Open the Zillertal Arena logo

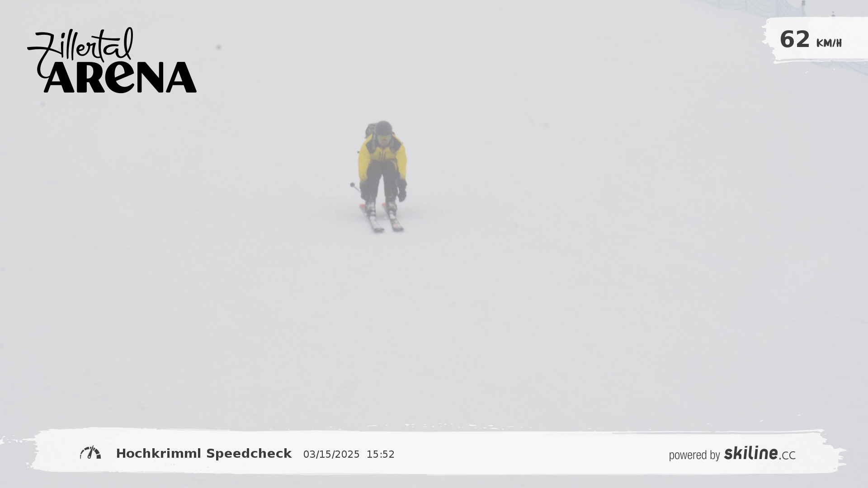(x=112, y=60)
